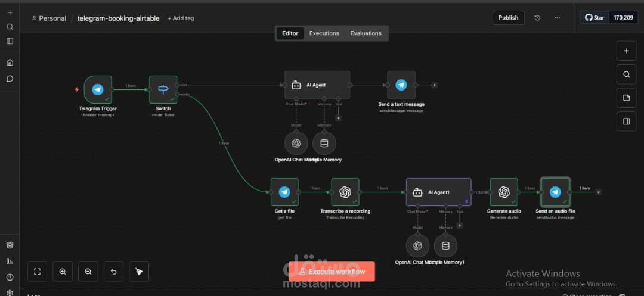Open the canvas search nodes button
The height and width of the screenshot is (296, 644).
coord(626,74)
